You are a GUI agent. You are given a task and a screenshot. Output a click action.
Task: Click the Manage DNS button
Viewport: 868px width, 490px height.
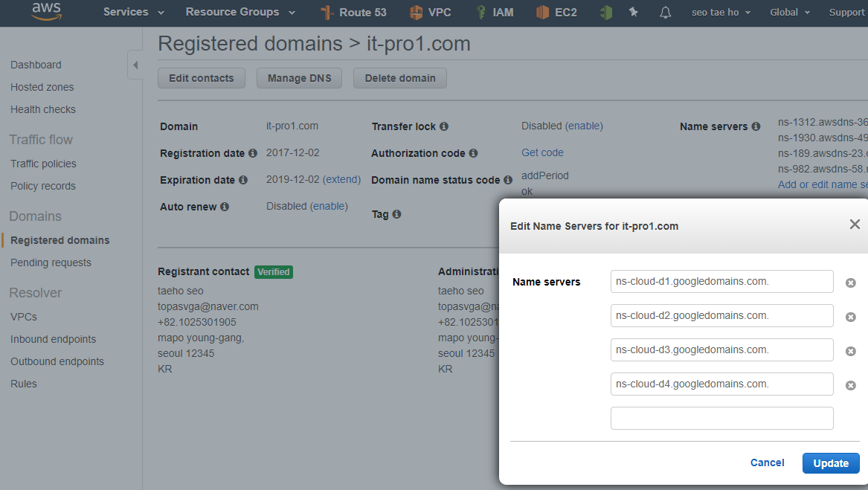[x=300, y=78]
